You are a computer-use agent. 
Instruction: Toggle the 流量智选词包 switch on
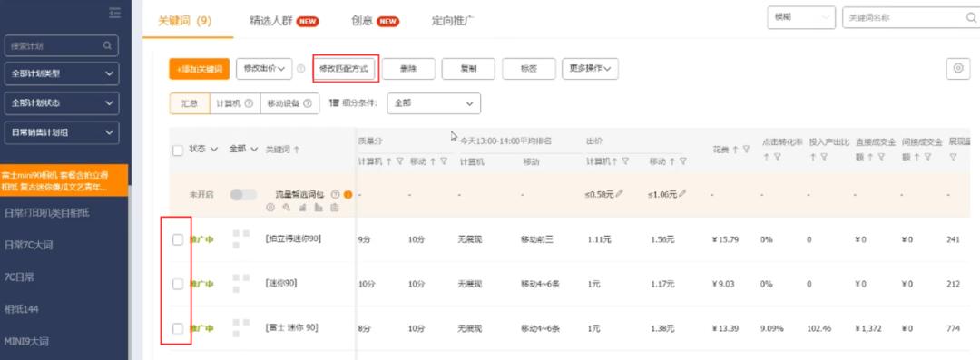point(243,194)
